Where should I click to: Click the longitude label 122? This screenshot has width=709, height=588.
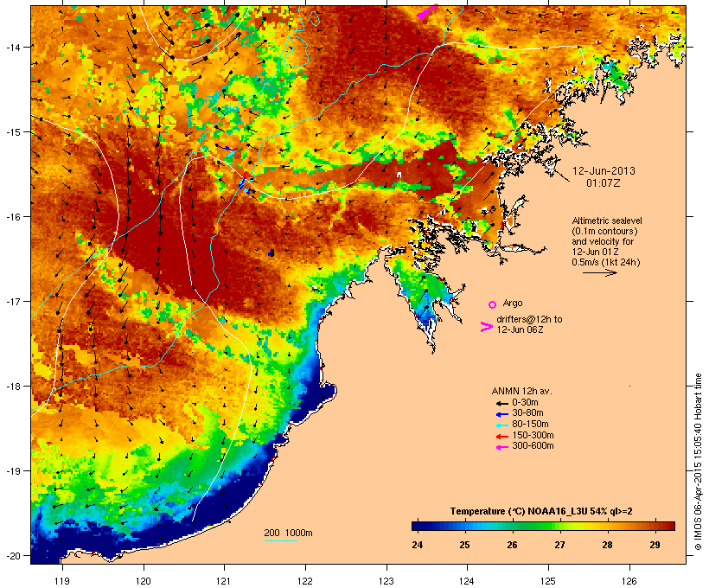(x=305, y=581)
